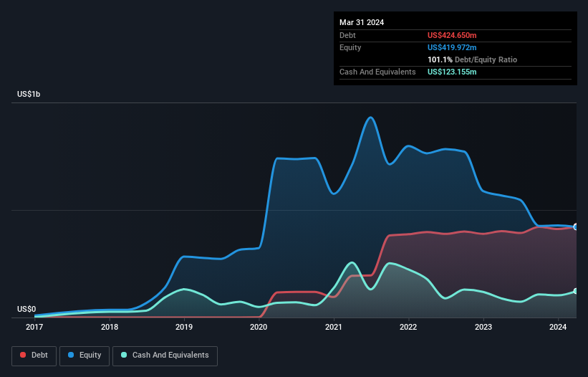Click the red Debt legend dot
Viewport: 588px width, 377px height.
[23, 355]
